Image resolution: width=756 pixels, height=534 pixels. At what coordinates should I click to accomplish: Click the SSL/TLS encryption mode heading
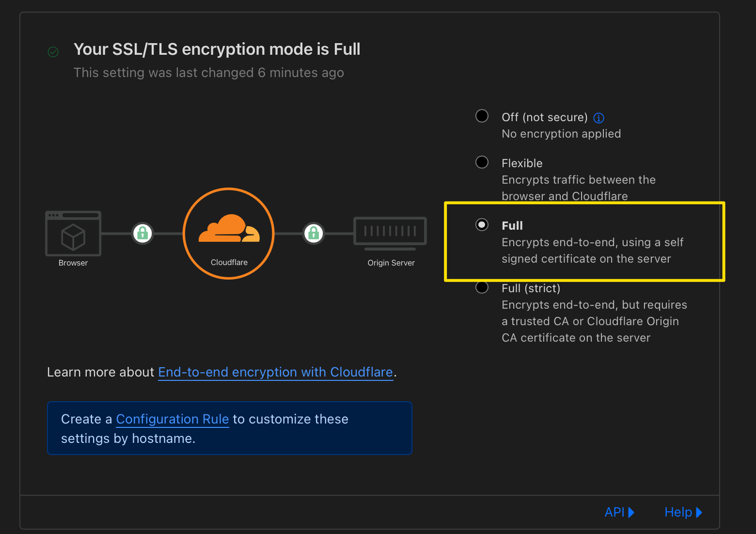(217, 49)
